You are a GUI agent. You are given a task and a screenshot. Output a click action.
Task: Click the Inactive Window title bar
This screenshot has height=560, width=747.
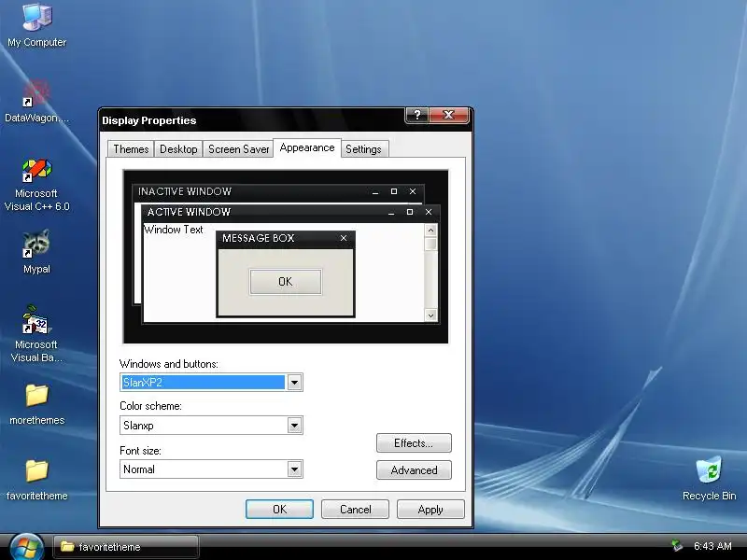click(278, 191)
